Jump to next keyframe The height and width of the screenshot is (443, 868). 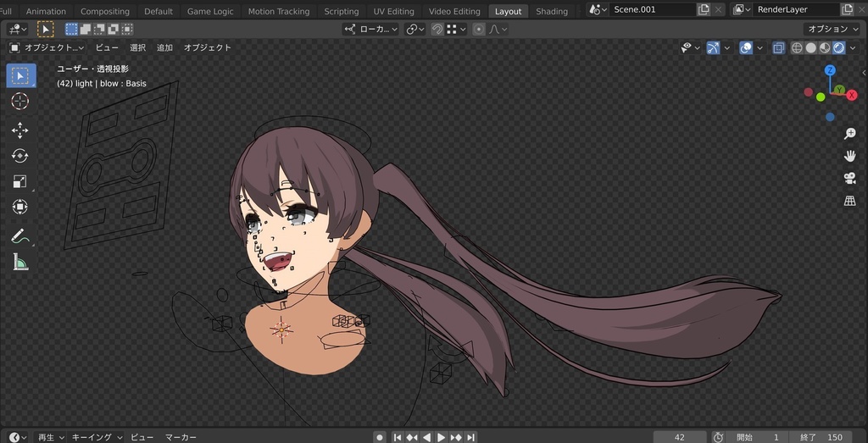(x=456, y=437)
